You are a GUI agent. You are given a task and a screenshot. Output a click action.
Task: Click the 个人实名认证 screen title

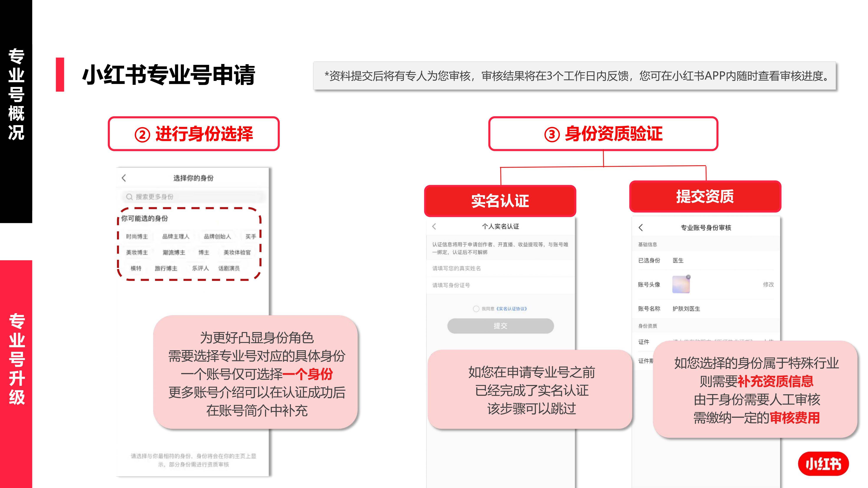500,226
